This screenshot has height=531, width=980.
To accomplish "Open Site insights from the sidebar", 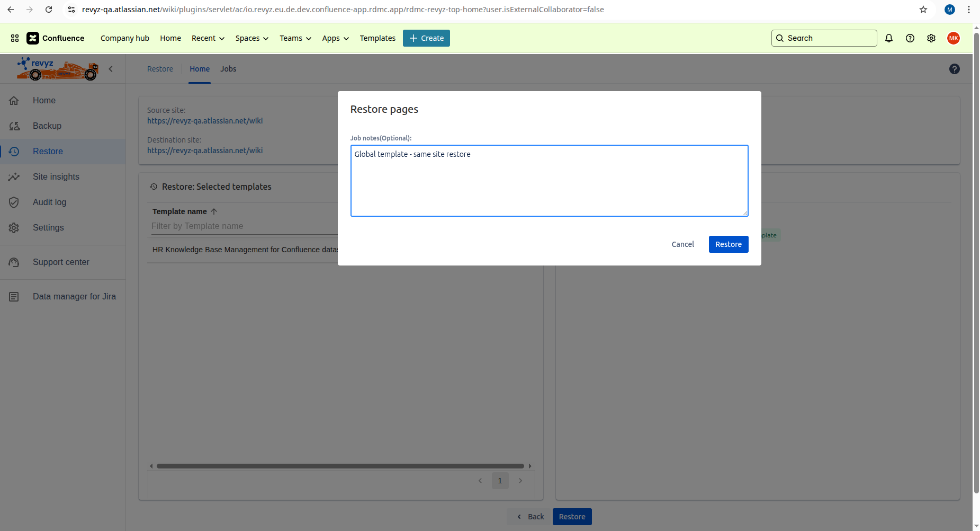I will 14,176.
